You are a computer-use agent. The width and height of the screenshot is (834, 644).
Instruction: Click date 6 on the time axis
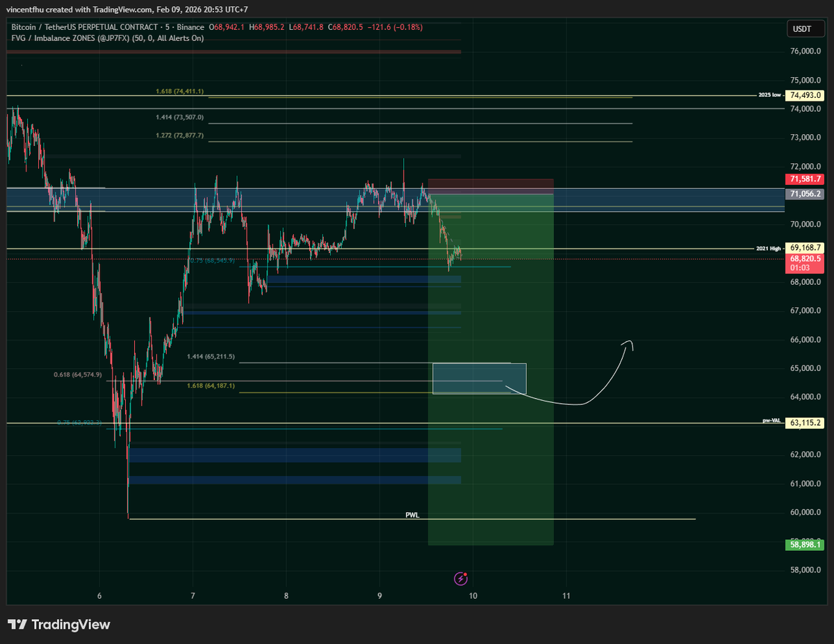point(99,596)
